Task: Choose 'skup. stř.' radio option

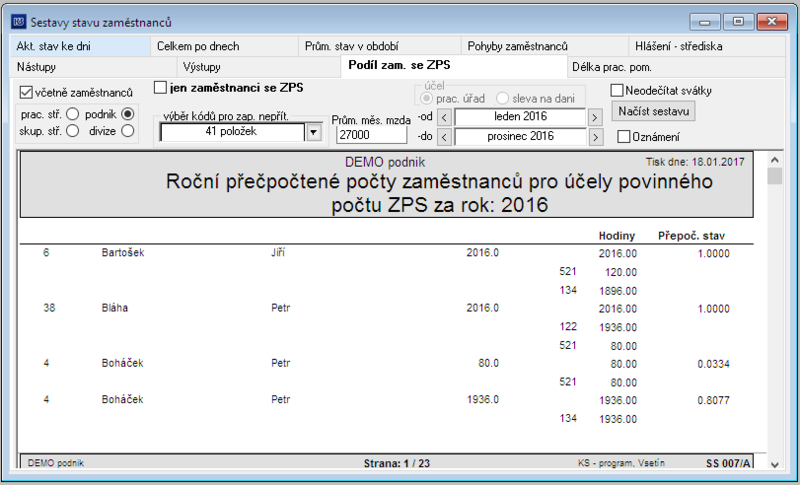Action: [72, 131]
